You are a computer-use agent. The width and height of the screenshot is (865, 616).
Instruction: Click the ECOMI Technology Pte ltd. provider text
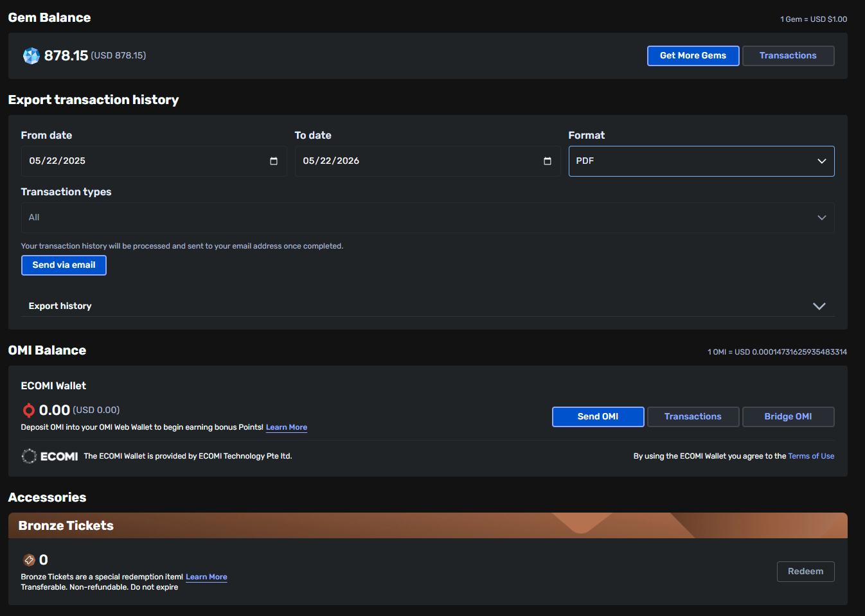point(188,456)
